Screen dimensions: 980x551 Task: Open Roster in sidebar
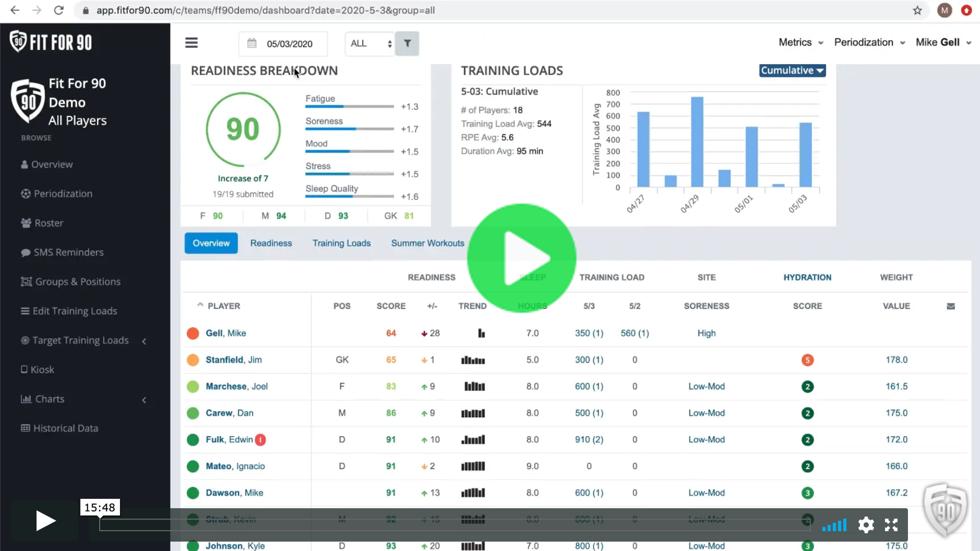(x=42, y=223)
